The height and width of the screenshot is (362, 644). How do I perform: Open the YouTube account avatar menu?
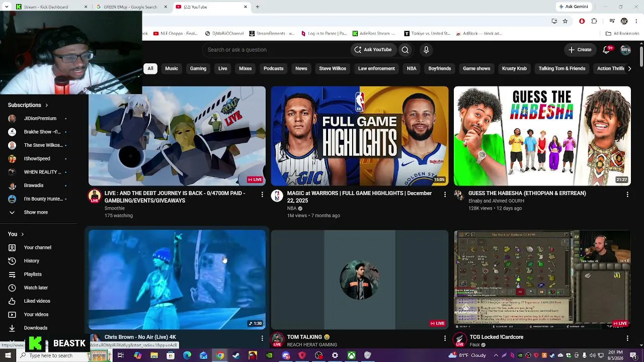click(625, 50)
